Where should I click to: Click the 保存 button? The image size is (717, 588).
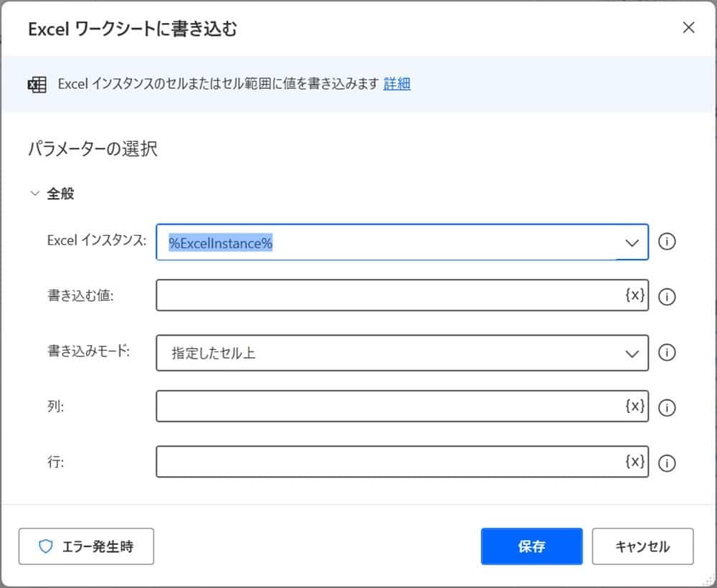531,546
